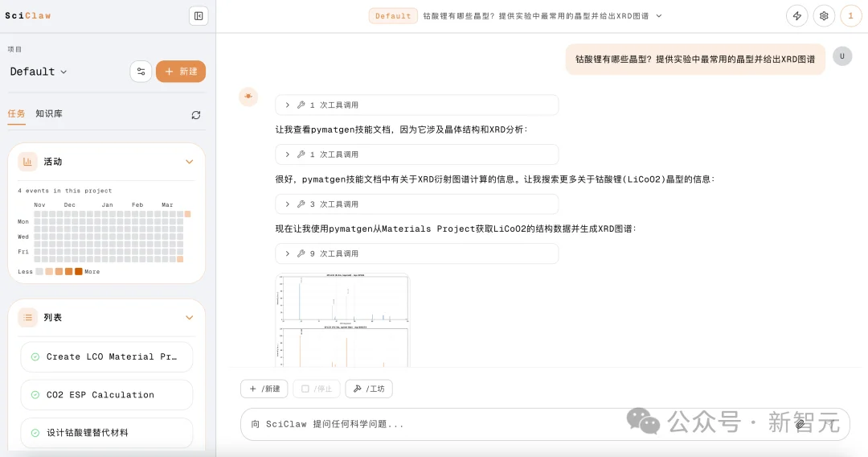Viewport: 868px width, 457px height.
Task: Click the user avatar U
Action: (x=842, y=56)
